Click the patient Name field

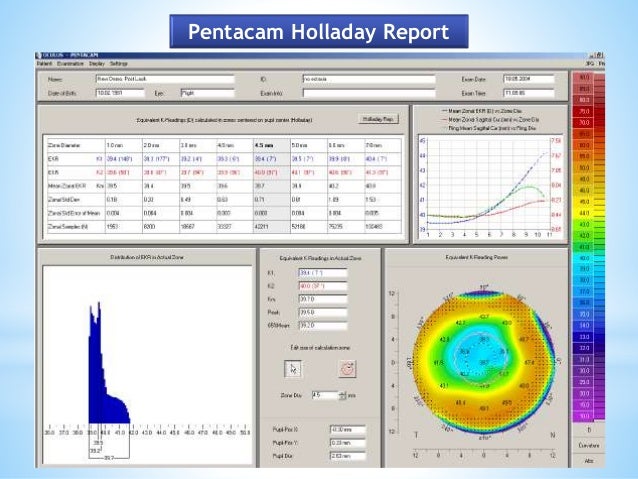tap(165, 79)
